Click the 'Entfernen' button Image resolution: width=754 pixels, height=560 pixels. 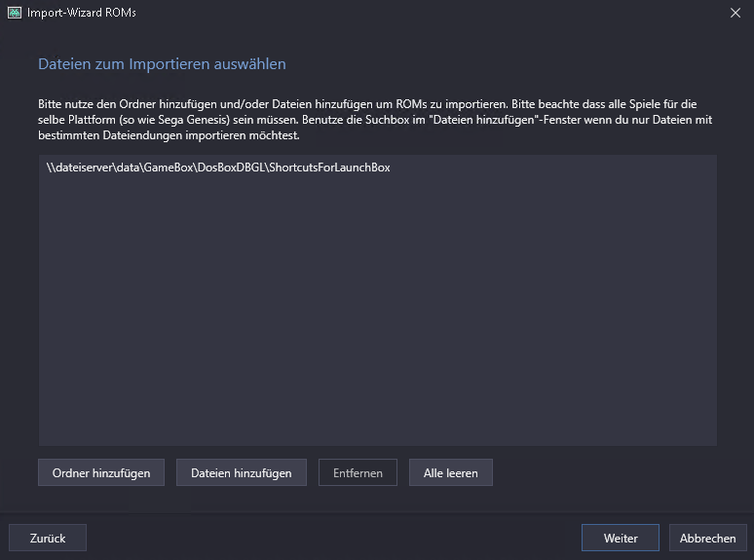pos(358,472)
